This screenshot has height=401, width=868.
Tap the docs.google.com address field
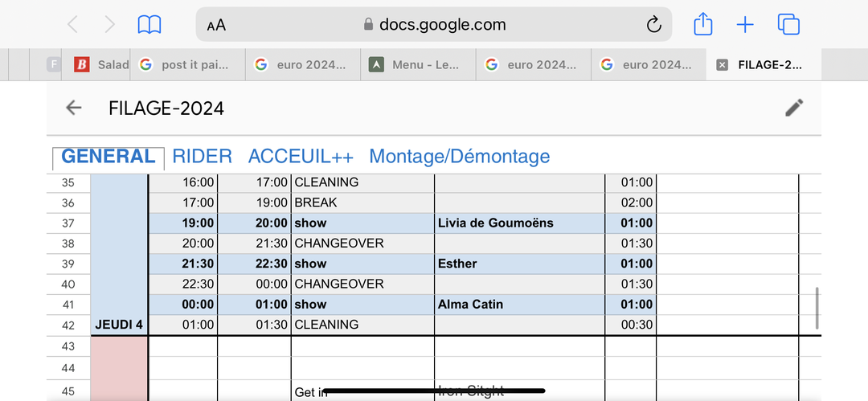(x=434, y=25)
